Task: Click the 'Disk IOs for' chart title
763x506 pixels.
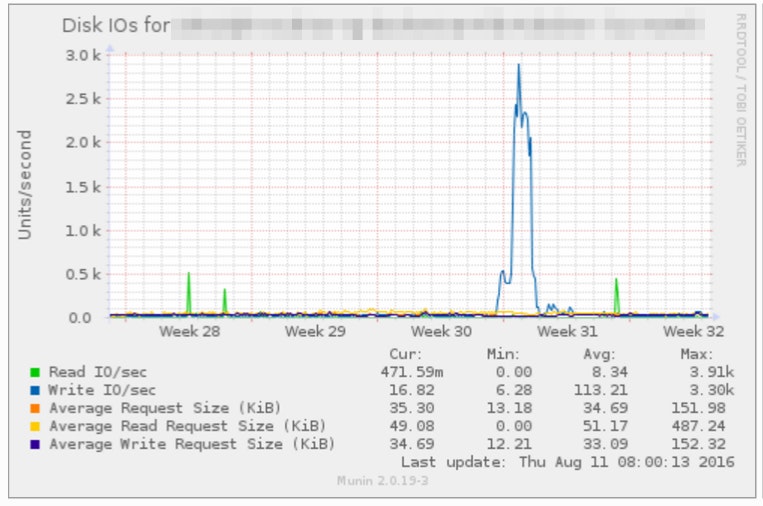Action: tap(116, 25)
